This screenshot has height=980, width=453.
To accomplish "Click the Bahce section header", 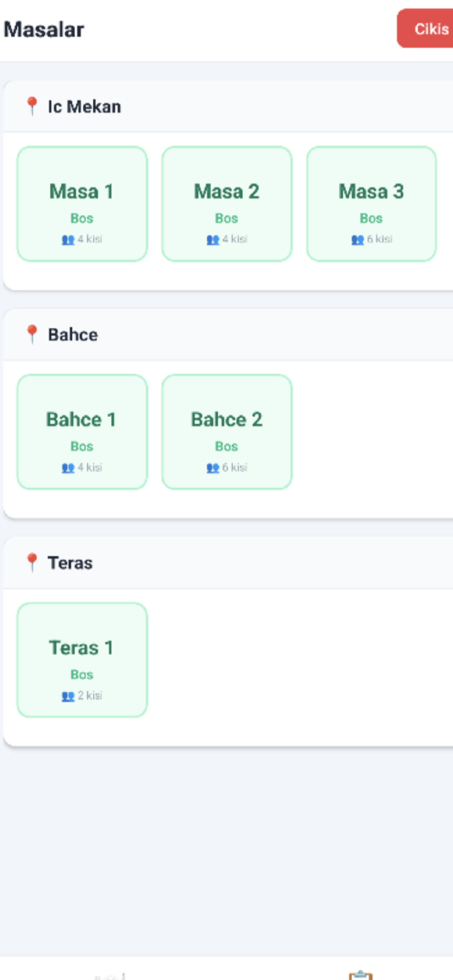I will pos(73,335).
